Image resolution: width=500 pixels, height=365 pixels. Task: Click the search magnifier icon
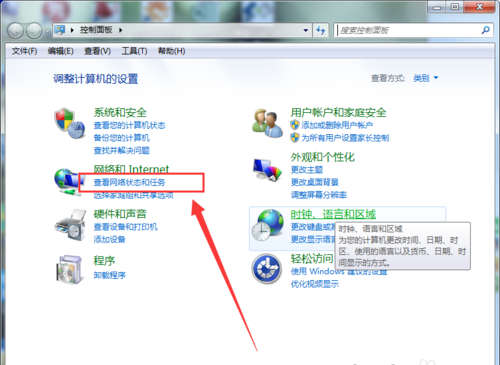pos(486,30)
